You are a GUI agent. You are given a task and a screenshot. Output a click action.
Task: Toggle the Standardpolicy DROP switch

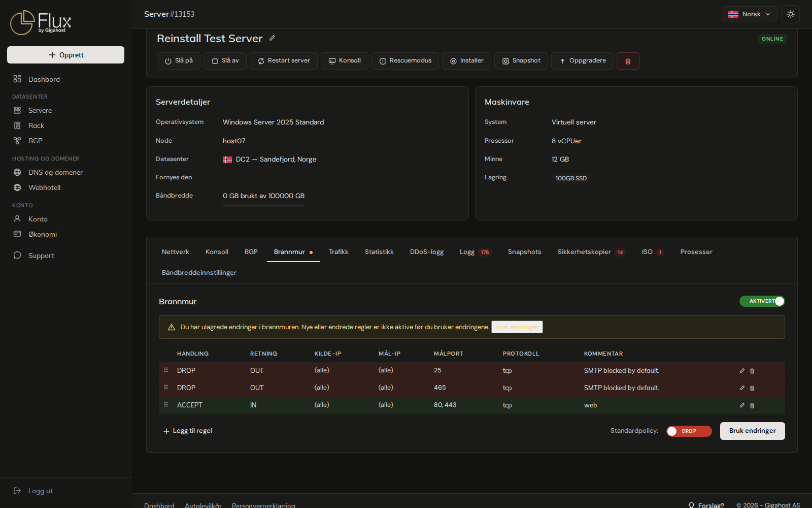pos(689,431)
